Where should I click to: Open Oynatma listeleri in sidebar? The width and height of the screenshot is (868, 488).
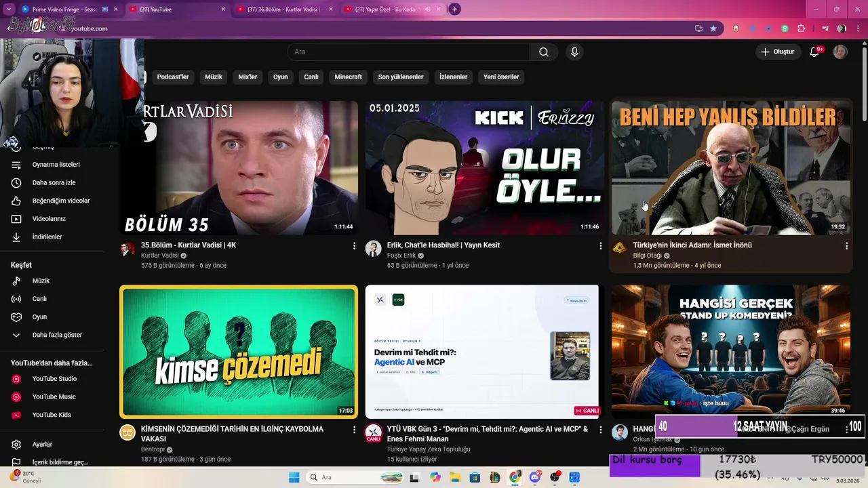coord(56,165)
